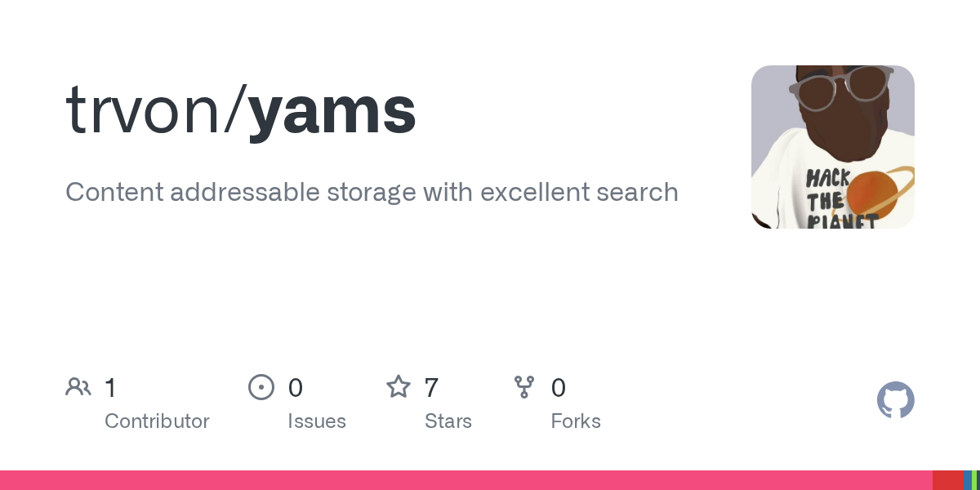Click the pink segment of language bar
This screenshot has height=490, width=980.
(x=466, y=480)
